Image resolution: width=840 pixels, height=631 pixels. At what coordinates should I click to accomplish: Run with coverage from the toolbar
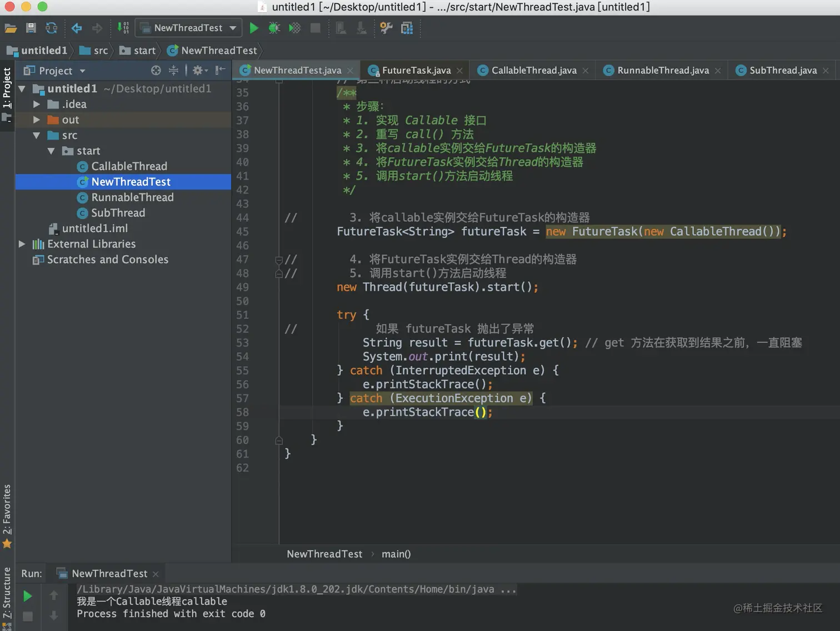pyautogui.click(x=294, y=28)
